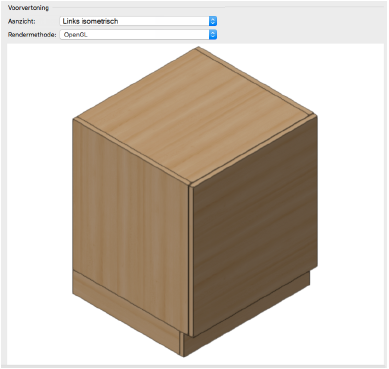
Task: Click the Rendermethode label
Action: pos(32,34)
